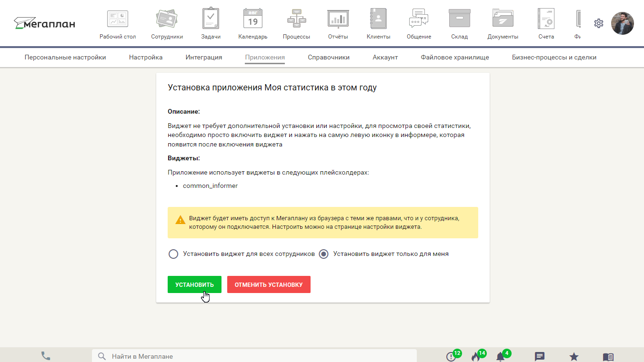
Task: Click the Мегаплан logo
Action: click(44, 23)
